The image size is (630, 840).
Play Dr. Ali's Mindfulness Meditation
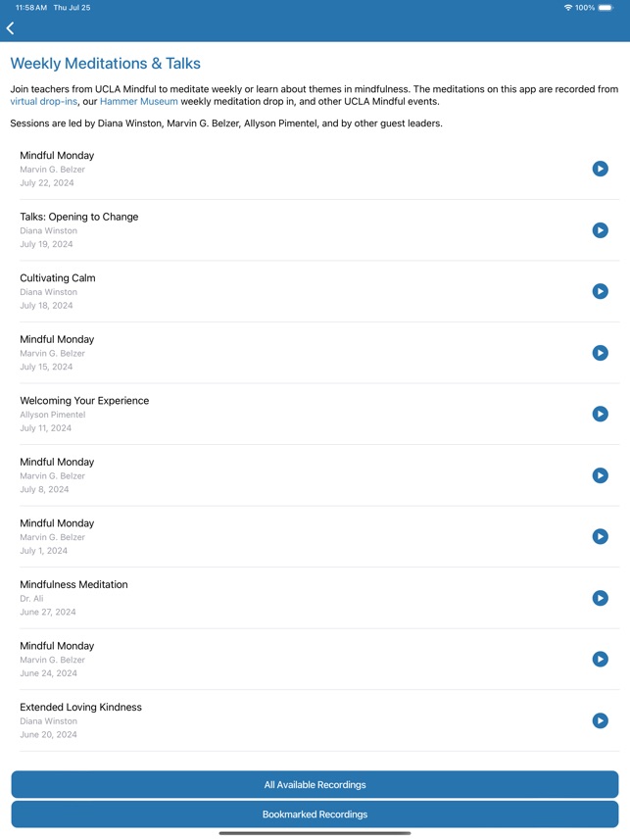click(x=601, y=598)
